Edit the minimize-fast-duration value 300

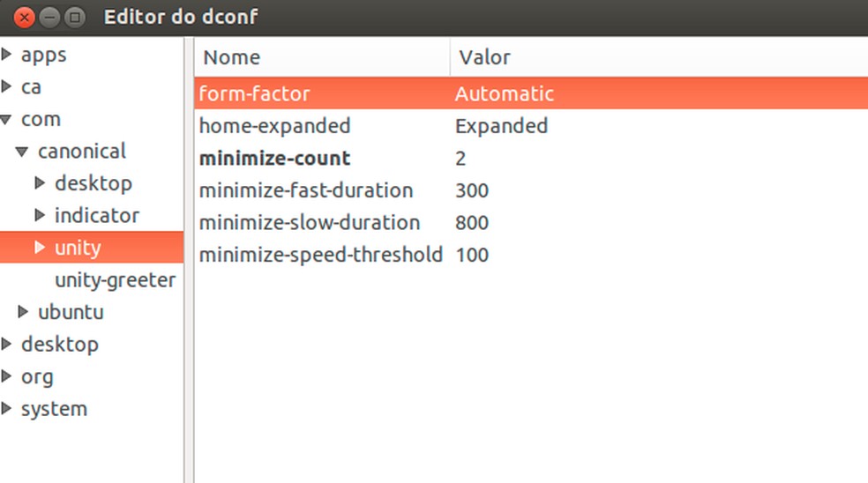pos(472,190)
